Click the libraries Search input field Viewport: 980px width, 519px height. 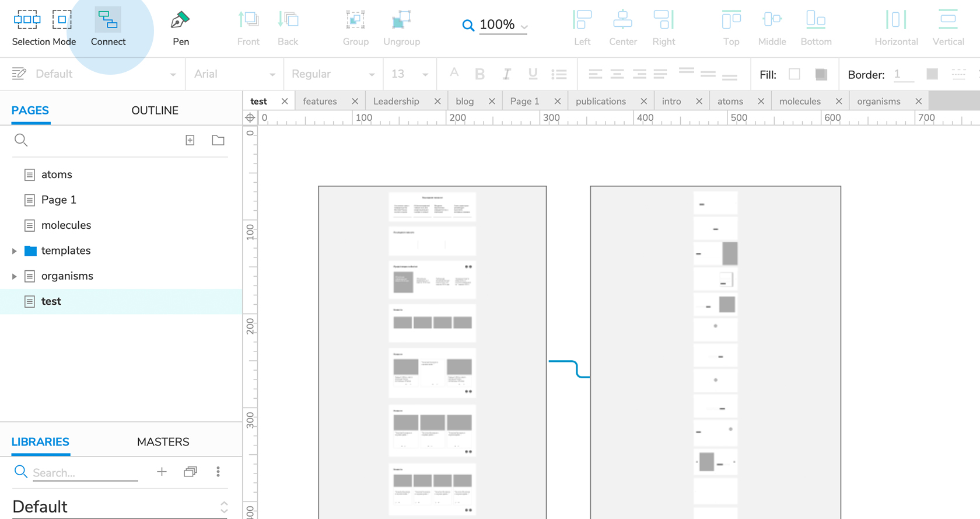coord(85,472)
